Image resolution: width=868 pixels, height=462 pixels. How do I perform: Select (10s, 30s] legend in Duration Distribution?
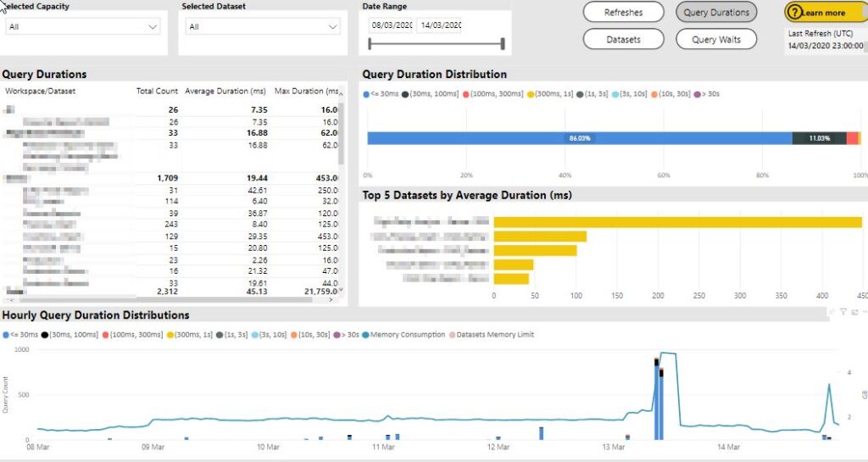(x=670, y=94)
